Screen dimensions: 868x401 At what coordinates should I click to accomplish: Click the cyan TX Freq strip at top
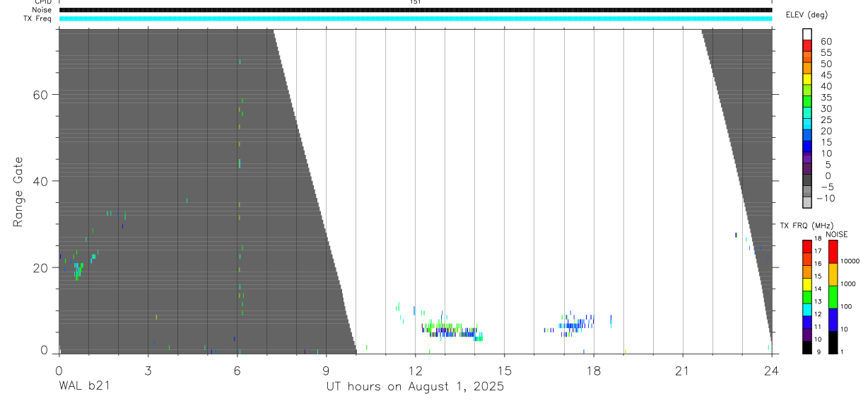pos(416,18)
